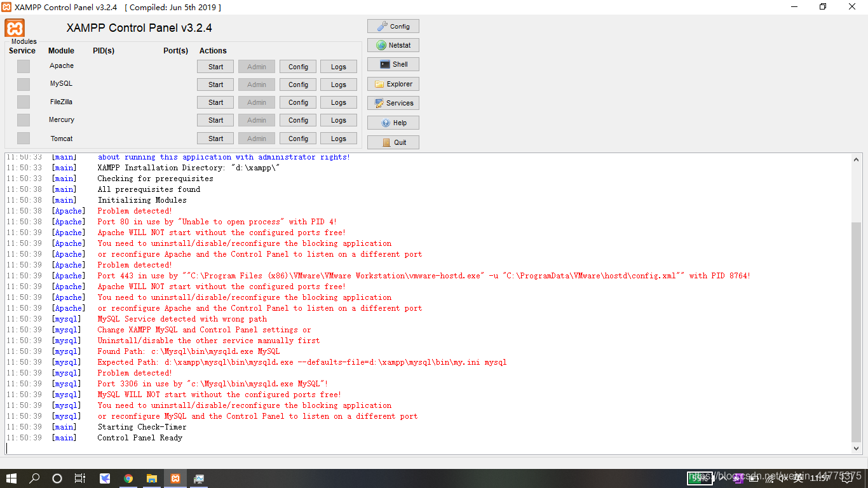Quit XAMPP via the Quit button

pos(393,142)
